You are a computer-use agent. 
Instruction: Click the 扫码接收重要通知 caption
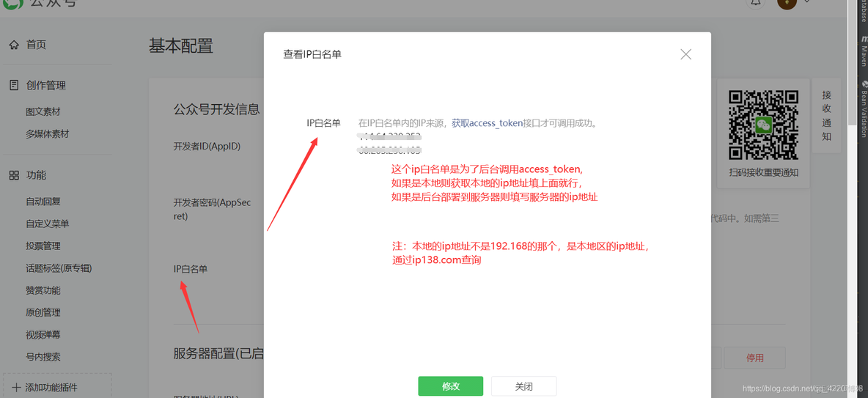(764, 173)
